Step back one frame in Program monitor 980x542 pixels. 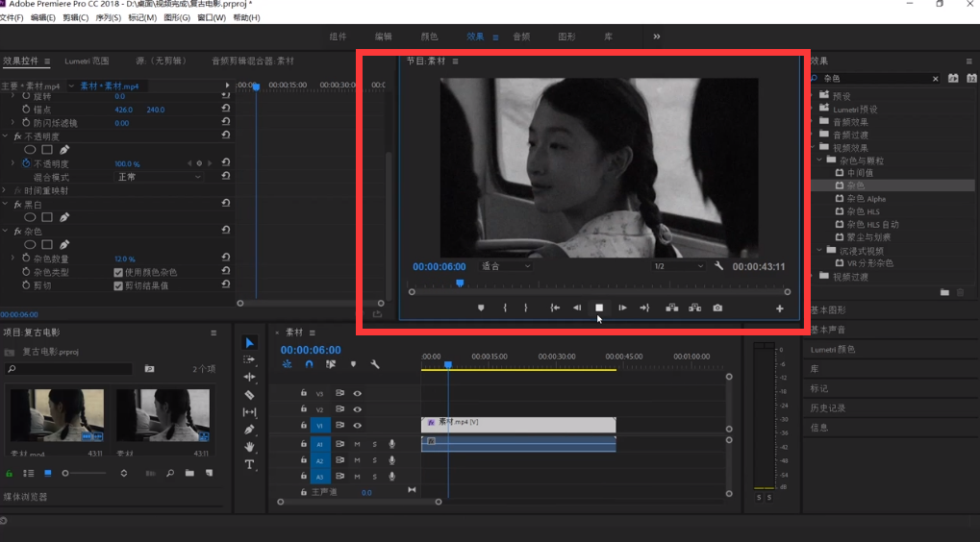point(577,308)
